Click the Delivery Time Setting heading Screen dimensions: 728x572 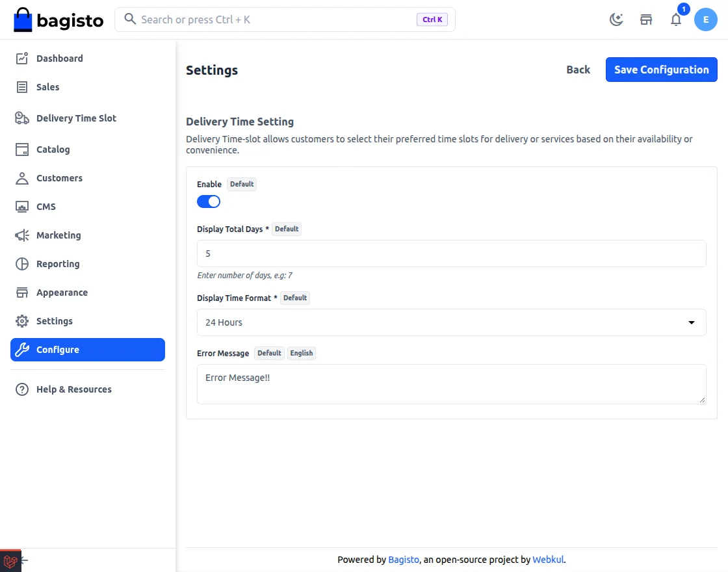240,122
